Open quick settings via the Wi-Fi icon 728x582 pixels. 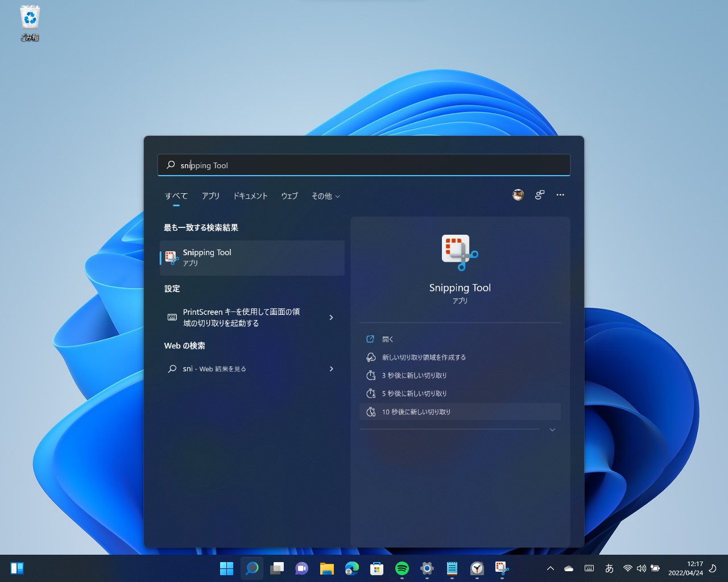click(628, 568)
